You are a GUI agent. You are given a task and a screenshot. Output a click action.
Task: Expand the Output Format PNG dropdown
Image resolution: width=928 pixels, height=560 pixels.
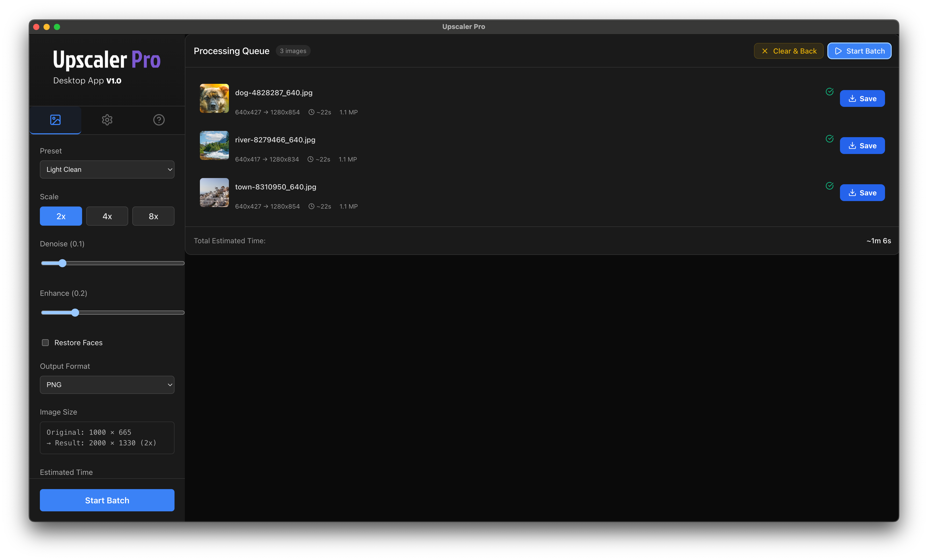[x=107, y=385]
